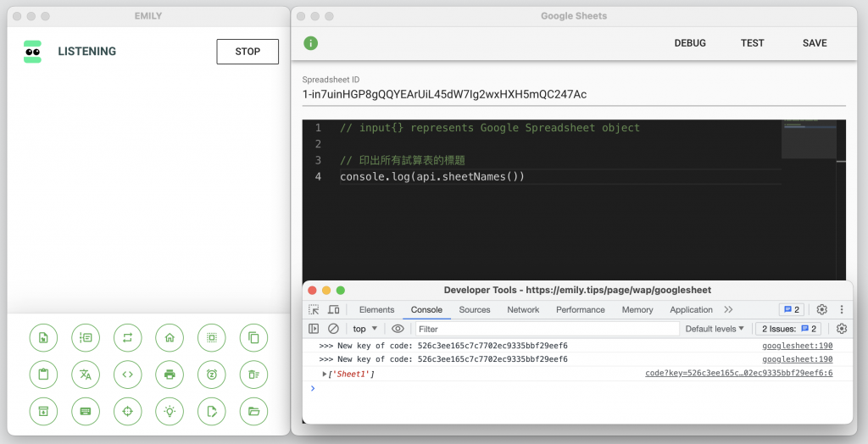The image size is (868, 444).
Task: Click the select-all dotted square icon
Action: (212, 337)
